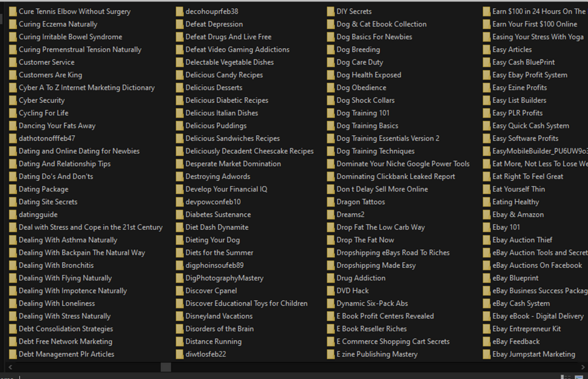
Task: Select folder icon next to Customer Service
Action: (x=13, y=63)
